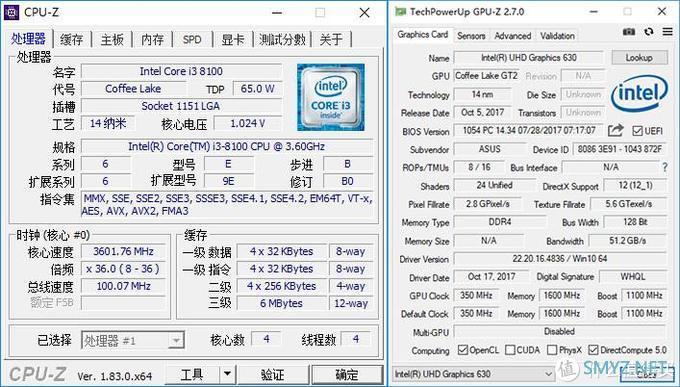The image size is (680, 387).
Task: Click the Device ID value 8086 3E91 - 1043 872F
Action: 620,149
